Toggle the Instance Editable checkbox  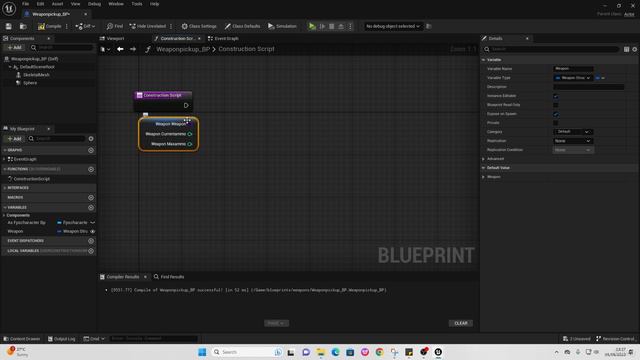(556, 96)
